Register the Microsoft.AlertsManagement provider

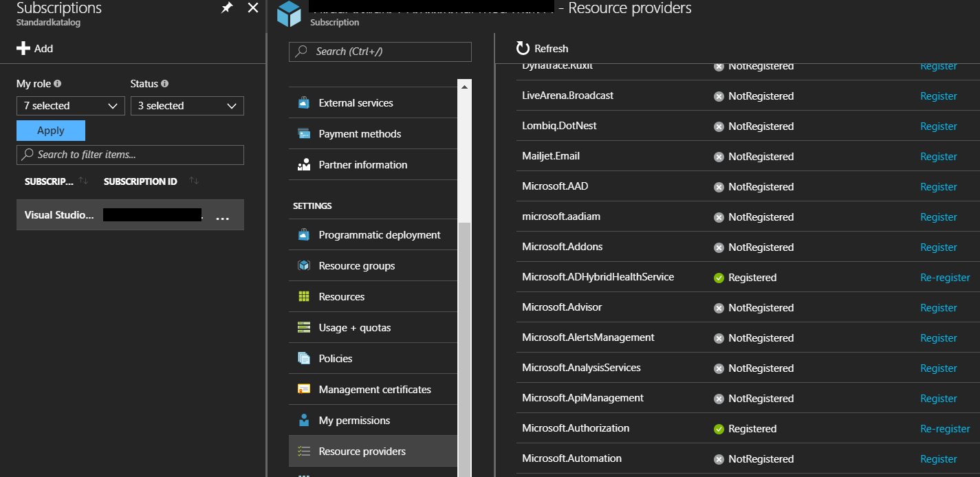coord(939,338)
